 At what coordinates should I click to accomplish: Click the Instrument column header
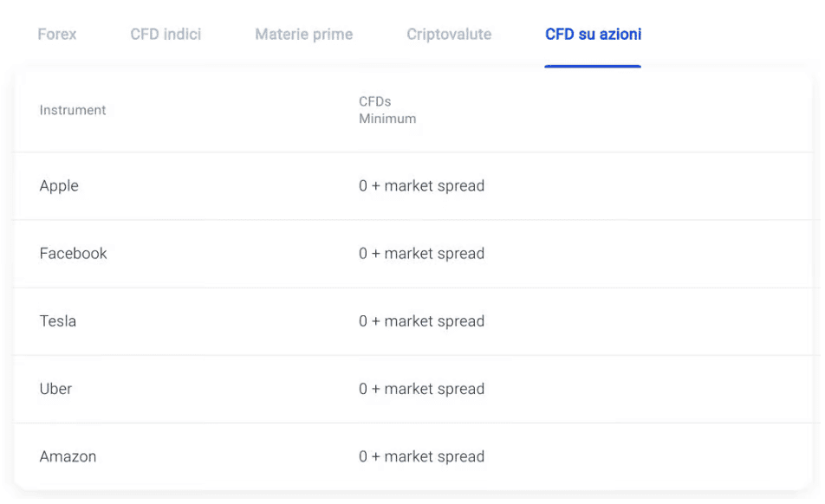click(73, 110)
